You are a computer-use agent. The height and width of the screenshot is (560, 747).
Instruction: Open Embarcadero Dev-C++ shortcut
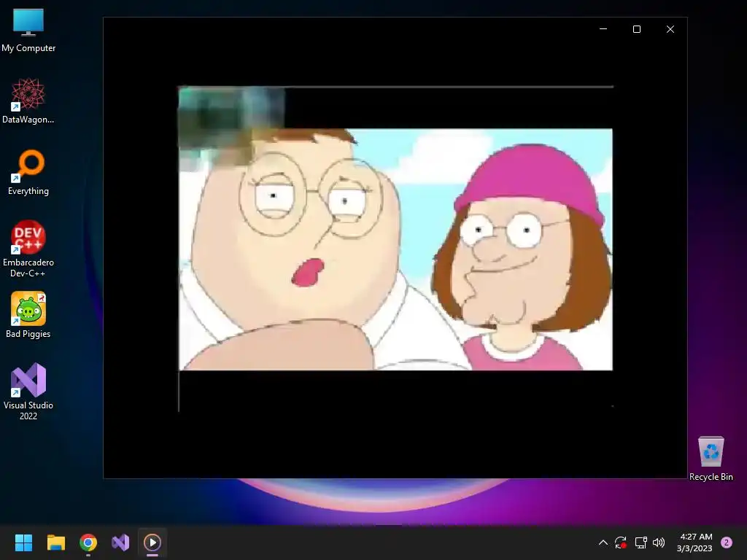click(28, 249)
